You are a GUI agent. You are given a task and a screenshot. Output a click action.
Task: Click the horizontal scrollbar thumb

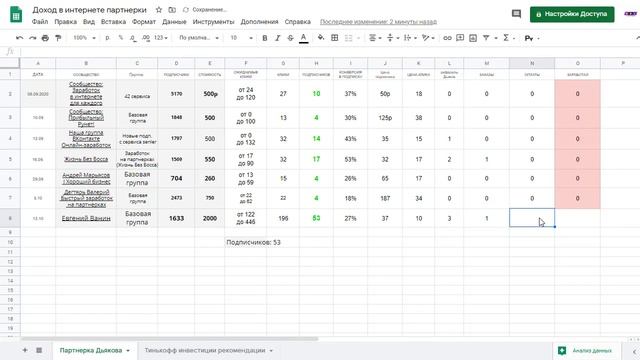[169, 339]
